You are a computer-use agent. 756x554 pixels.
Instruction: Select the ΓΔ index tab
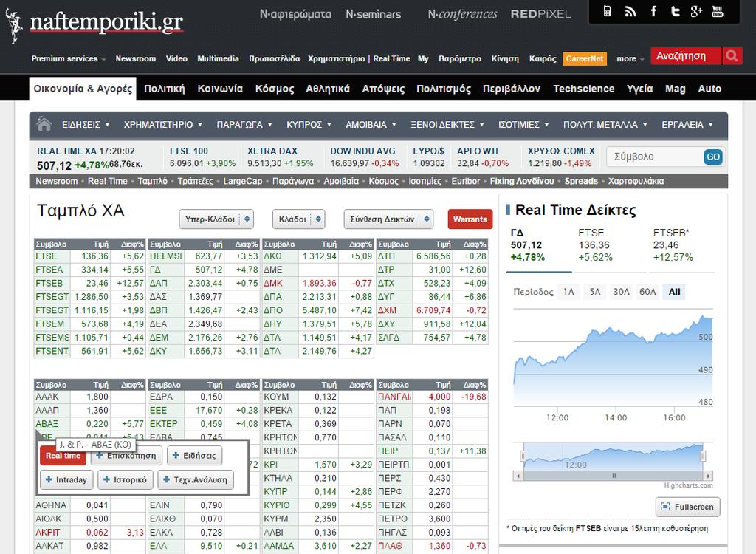(538, 244)
